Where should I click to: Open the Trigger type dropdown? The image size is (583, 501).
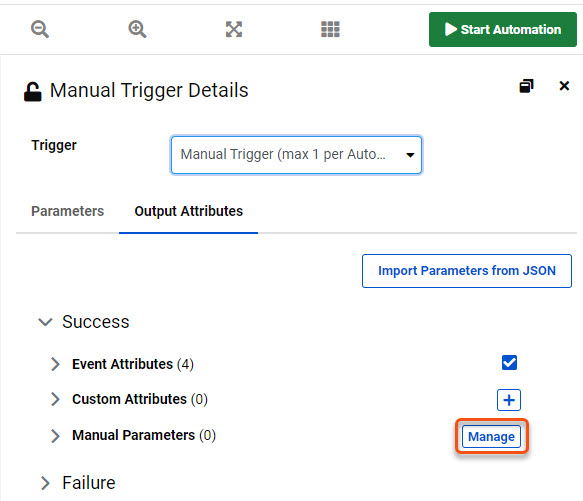click(296, 155)
